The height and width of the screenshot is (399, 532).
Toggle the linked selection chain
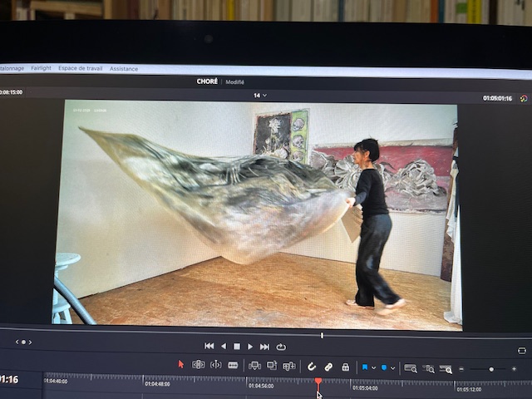[x=328, y=367]
